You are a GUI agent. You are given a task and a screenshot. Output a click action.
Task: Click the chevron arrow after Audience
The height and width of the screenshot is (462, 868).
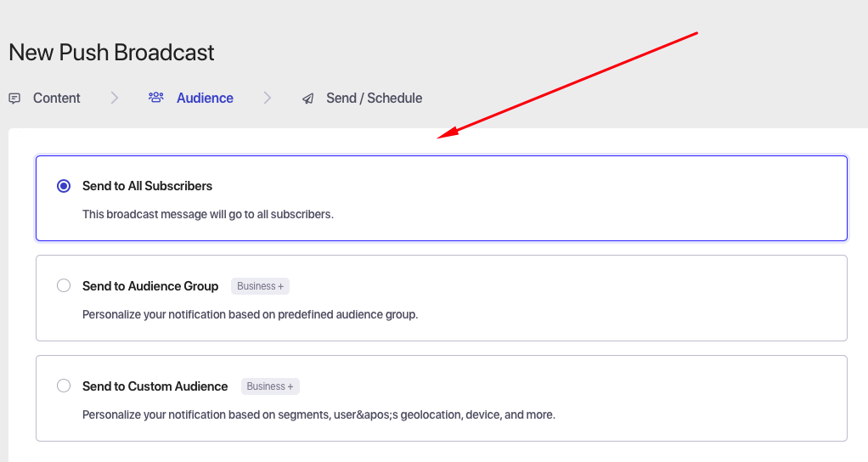pos(268,99)
